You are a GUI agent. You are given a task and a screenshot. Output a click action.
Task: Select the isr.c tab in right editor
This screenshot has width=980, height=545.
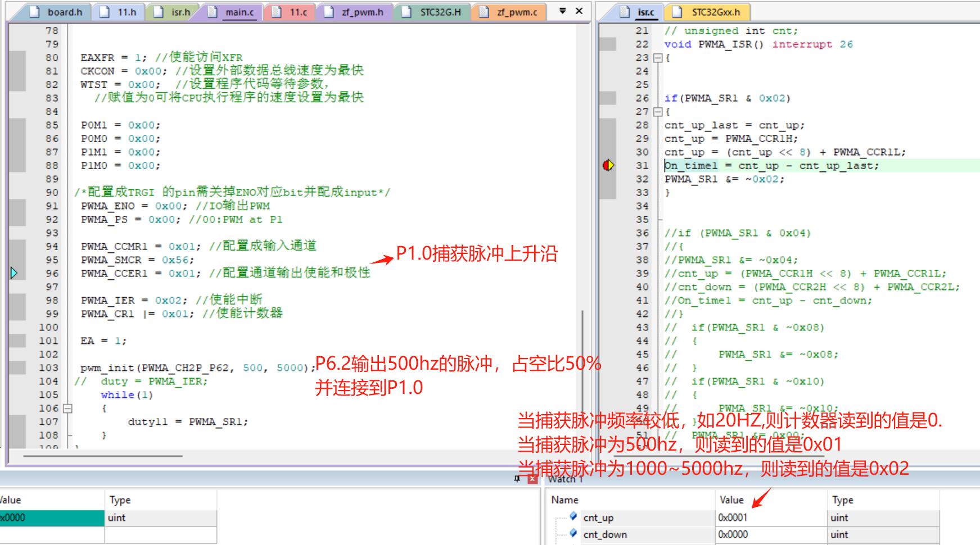(639, 12)
